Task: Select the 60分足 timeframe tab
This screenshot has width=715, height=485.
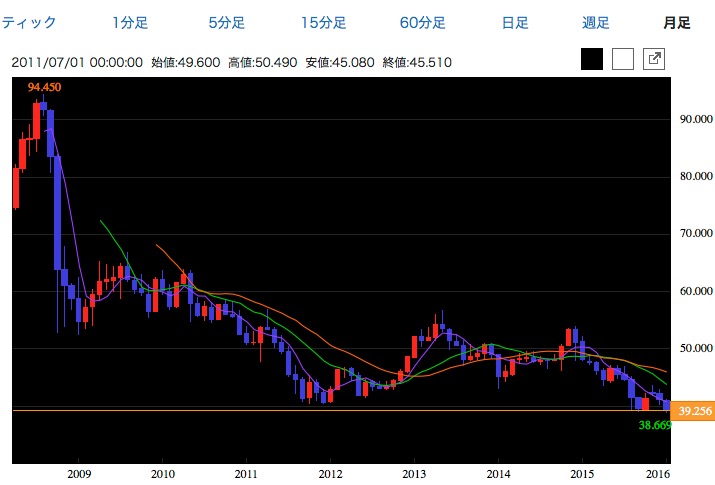Action: [x=422, y=22]
